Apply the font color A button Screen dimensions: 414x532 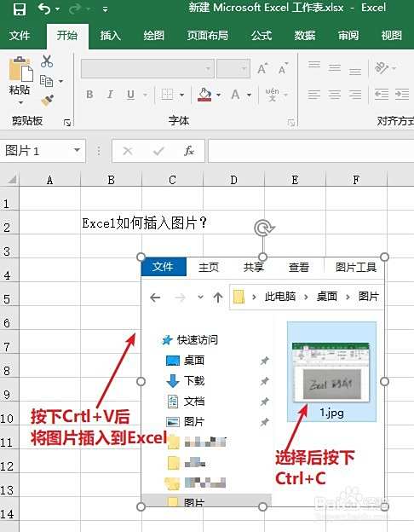(x=235, y=95)
